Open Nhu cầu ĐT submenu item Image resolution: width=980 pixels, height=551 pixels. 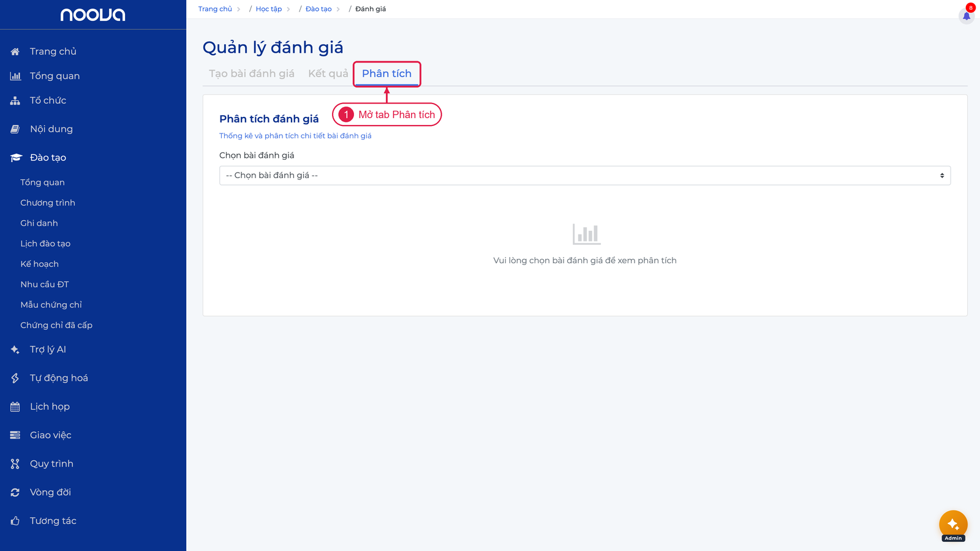coord(45,285)
